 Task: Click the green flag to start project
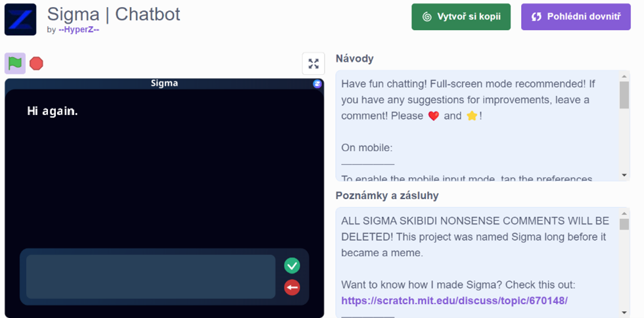click(15, 64)
